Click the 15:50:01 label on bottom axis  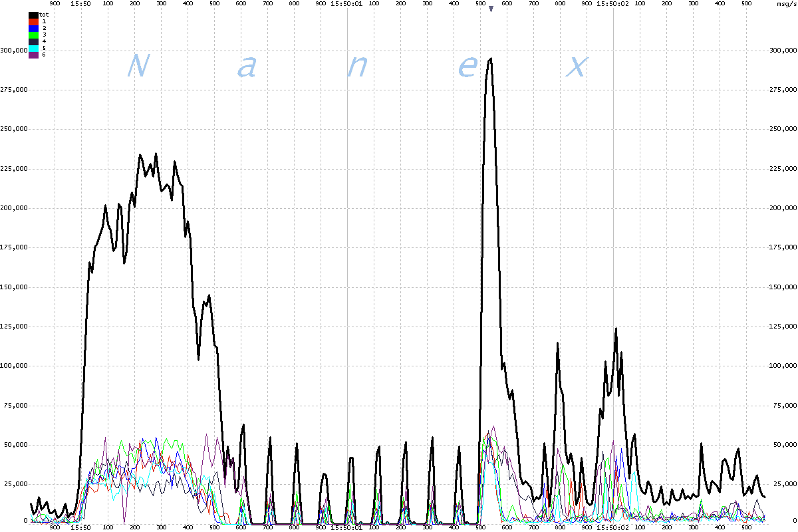pos(346,527)
